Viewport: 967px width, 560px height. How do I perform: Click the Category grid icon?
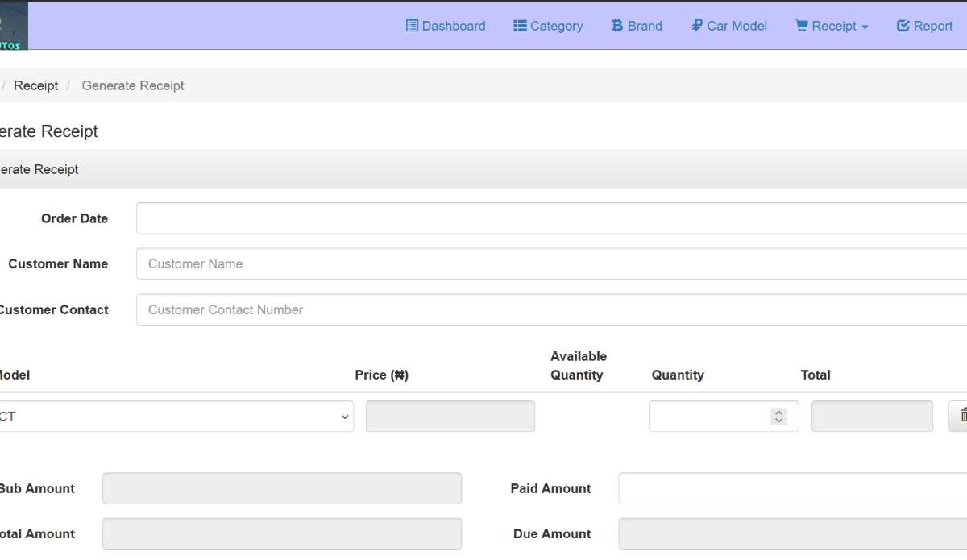[520, 26]
